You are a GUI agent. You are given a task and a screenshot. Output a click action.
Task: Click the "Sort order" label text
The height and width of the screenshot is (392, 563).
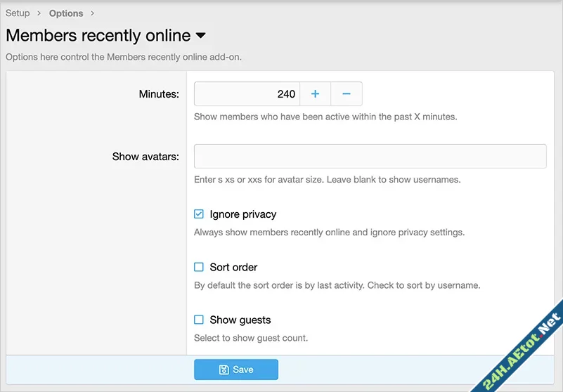click(233, 267)
